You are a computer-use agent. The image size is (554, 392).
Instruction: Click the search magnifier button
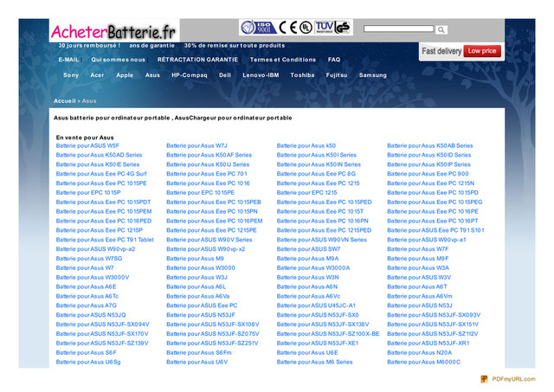point(441,30)
